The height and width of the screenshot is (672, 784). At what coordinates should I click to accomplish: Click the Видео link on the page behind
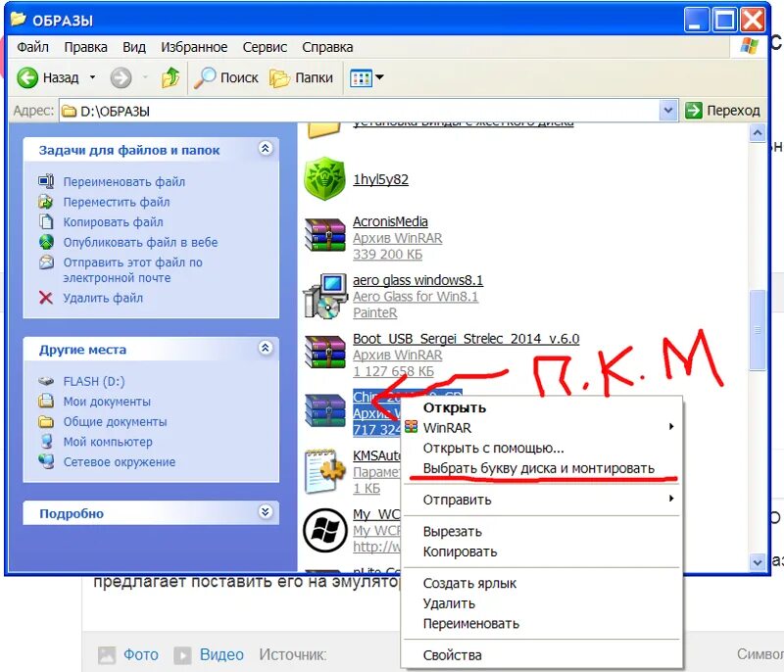click(x=221, y=654)
